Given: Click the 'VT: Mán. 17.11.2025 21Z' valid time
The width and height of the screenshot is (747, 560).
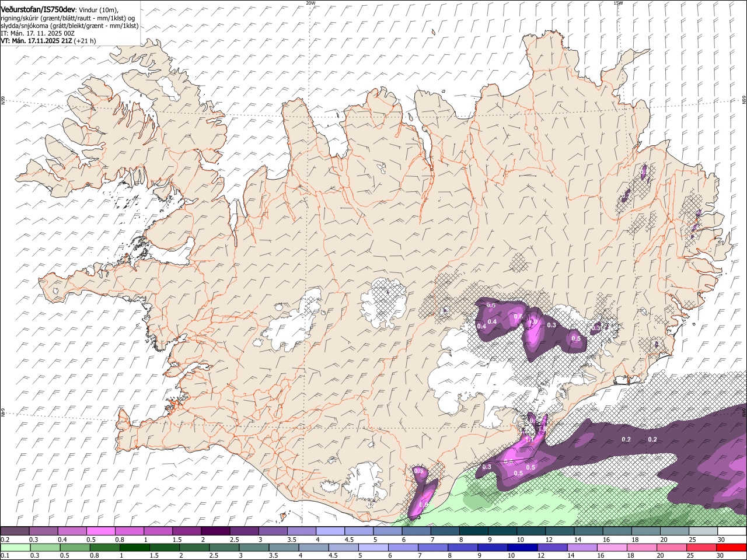Looking at the screenshot, I should click(x=36, y=41).
